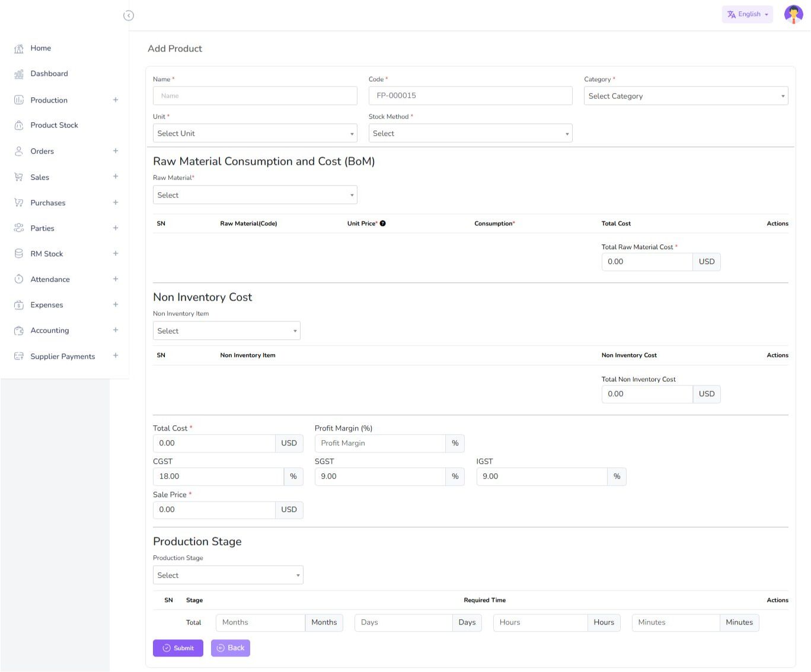Click the product Name input field
The width and height of the screenshot is (811, 672).
click(255, 96)
